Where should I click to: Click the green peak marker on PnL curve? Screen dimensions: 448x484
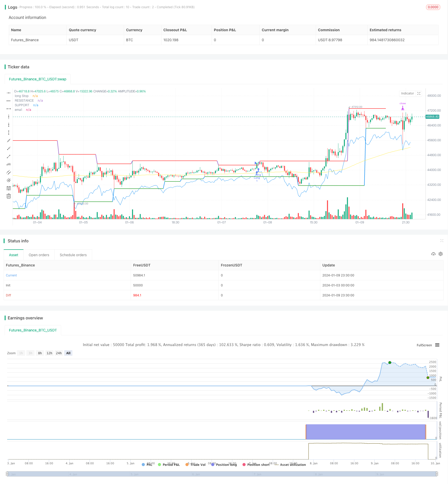click(x=390, y=362)
